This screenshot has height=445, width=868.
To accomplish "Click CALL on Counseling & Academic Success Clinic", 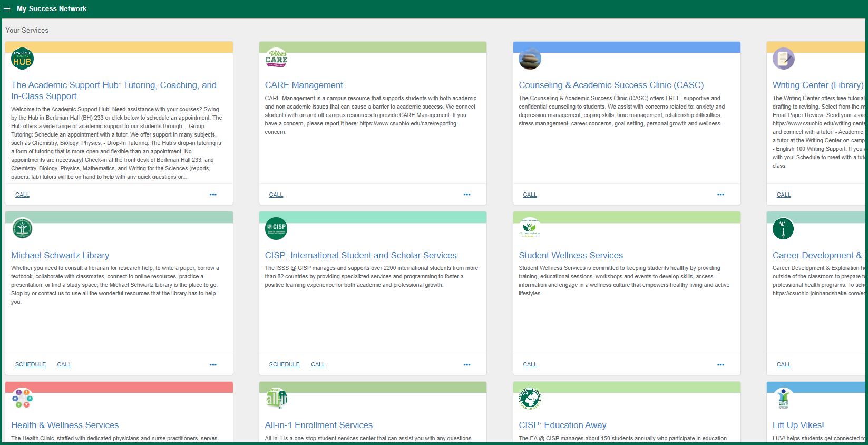I will (x=530, y=195).
